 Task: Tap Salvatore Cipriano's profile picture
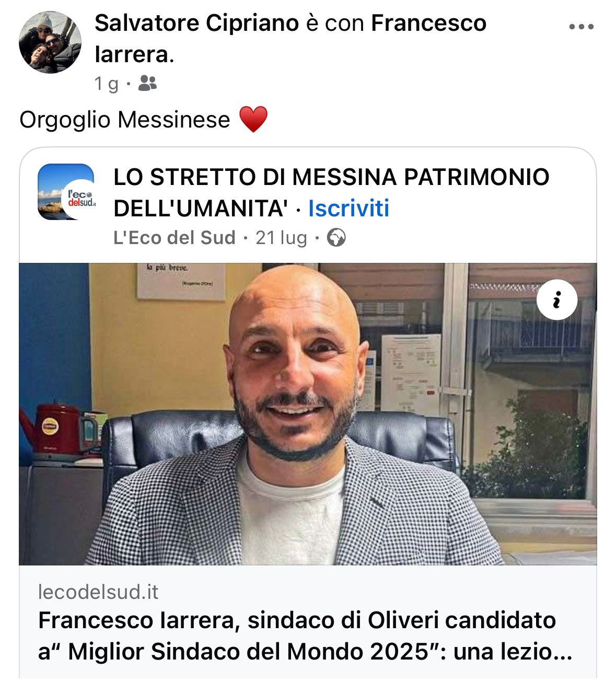click(50, 42)
